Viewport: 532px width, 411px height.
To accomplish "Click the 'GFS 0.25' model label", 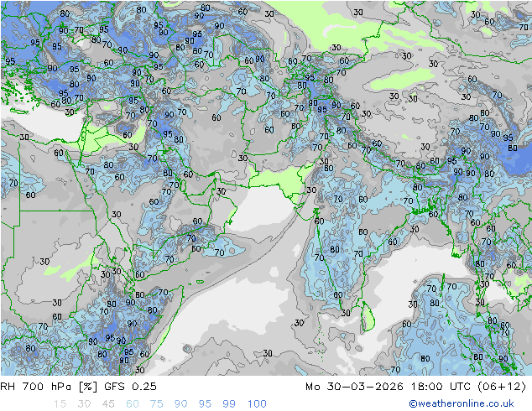I will tap(130, 387).
